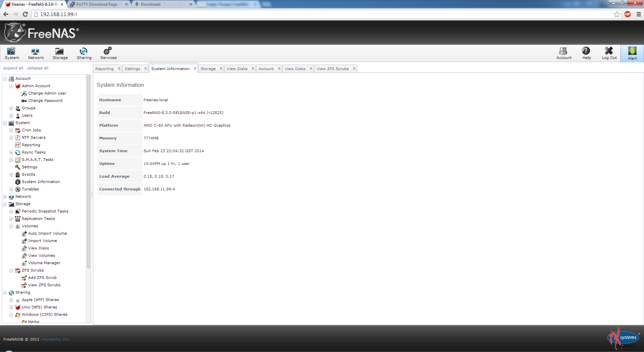Open Volume Manager tree item
Viewport: 644px width, 352px height.
coord(44,263)
